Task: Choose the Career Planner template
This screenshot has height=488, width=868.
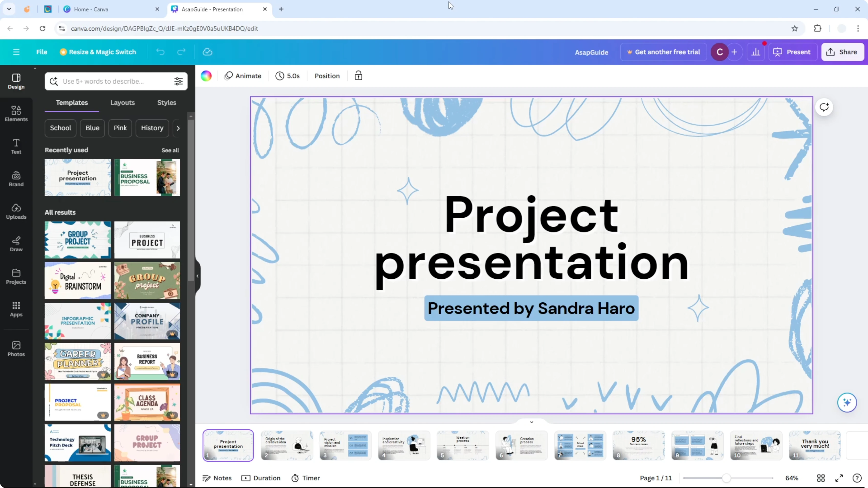Action: [77, 361]
